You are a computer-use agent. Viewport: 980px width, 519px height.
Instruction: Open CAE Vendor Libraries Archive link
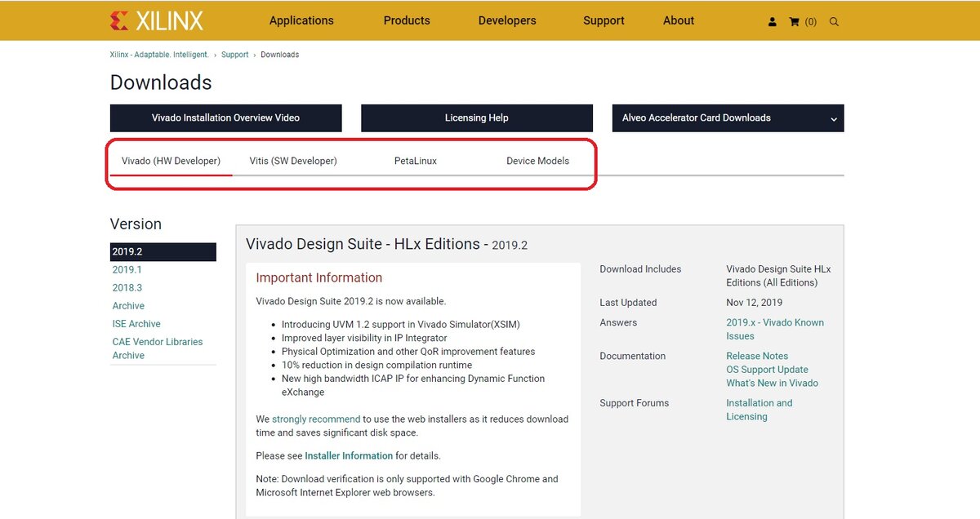pyautogui.click(x=158, y=348)
